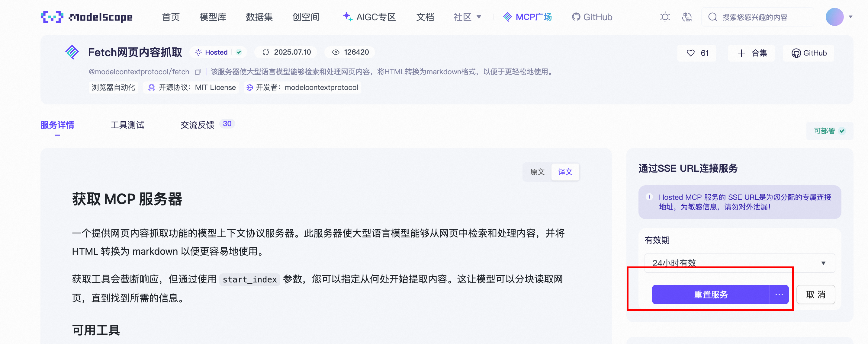Click the start_index code text
This screenshot has width=868, height=344.
[x=250, y=279]
